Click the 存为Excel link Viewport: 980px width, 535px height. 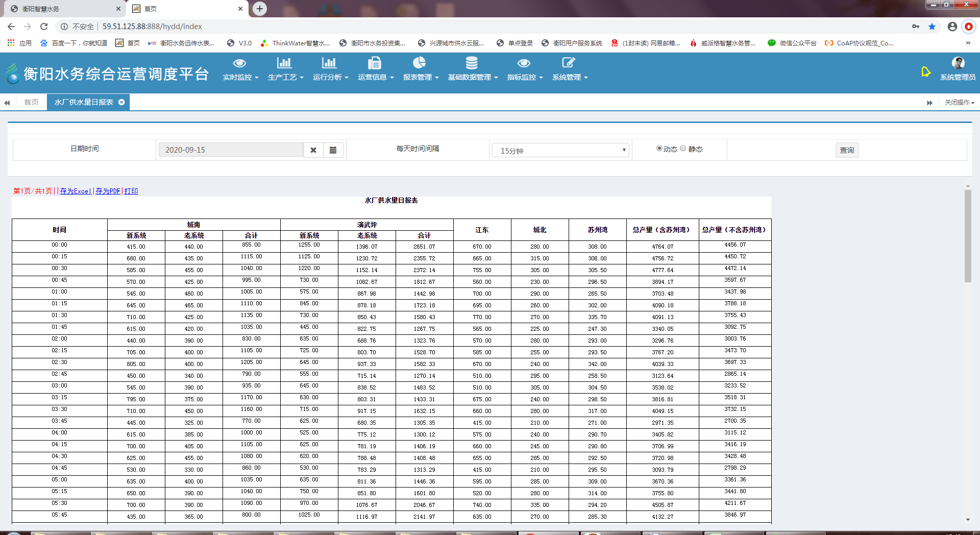[76, 191]
